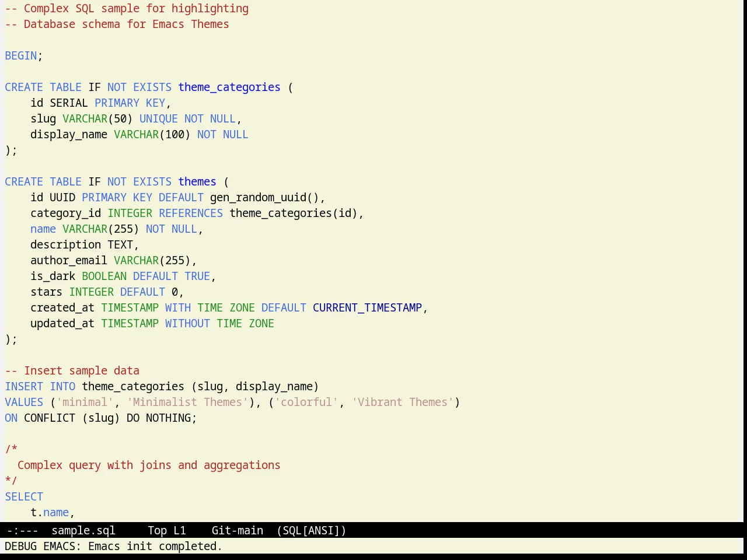Click the SQL[ANSI] major mode indicator
747x560 pixels.
(312, 530)
